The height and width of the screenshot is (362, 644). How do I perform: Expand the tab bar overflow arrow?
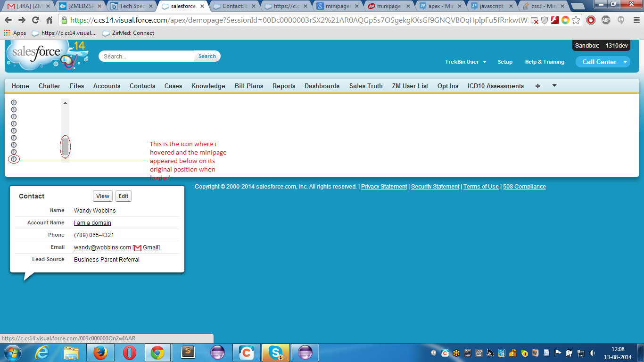coord(554,85)
